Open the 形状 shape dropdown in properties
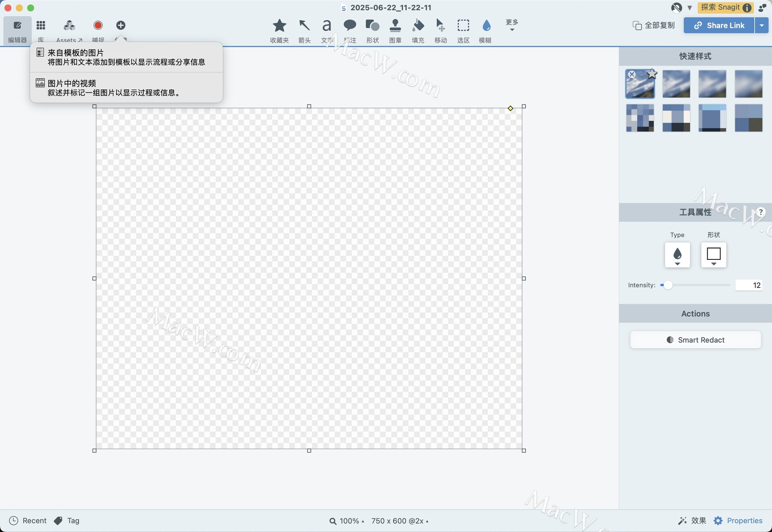The width and height of the screenshot is (772, 532). pyautogui.click(x=713, y=255)
